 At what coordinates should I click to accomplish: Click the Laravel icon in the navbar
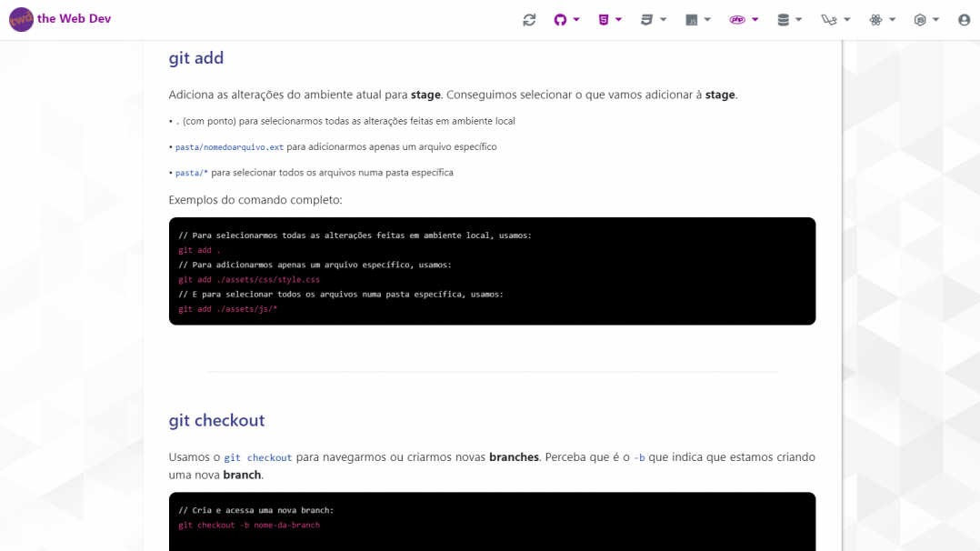[x=830, y=19]
